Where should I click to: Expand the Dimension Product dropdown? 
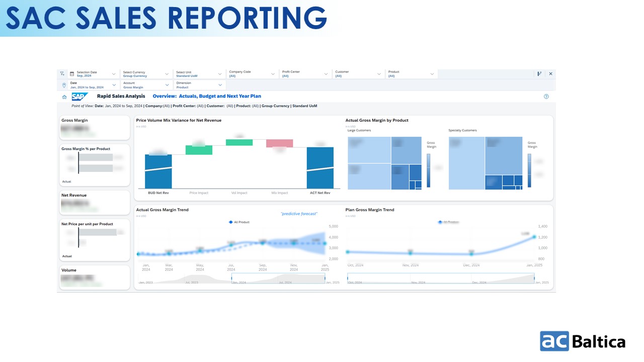[x=220, y=85]
